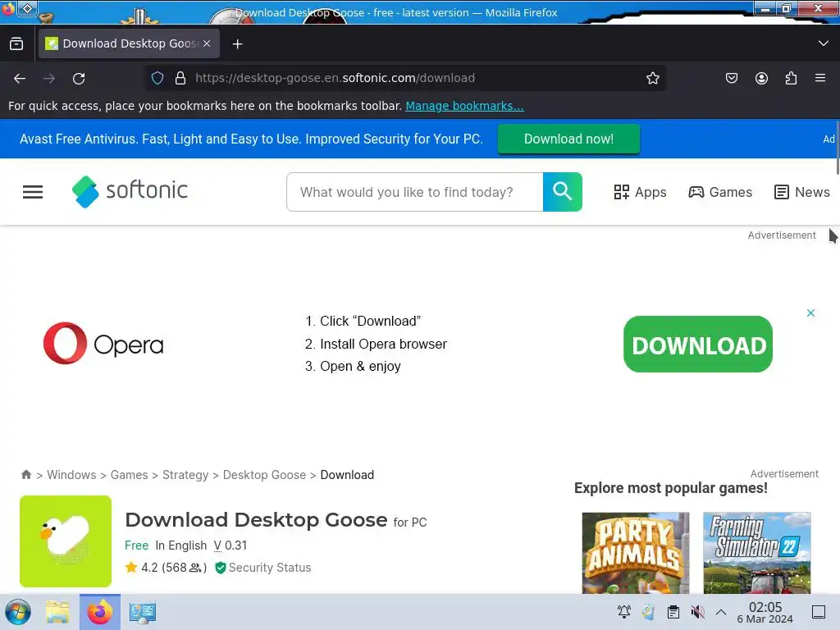Screen dimensions: 840x630
Task: Open Firefox account icon
Action: [761, 78]
